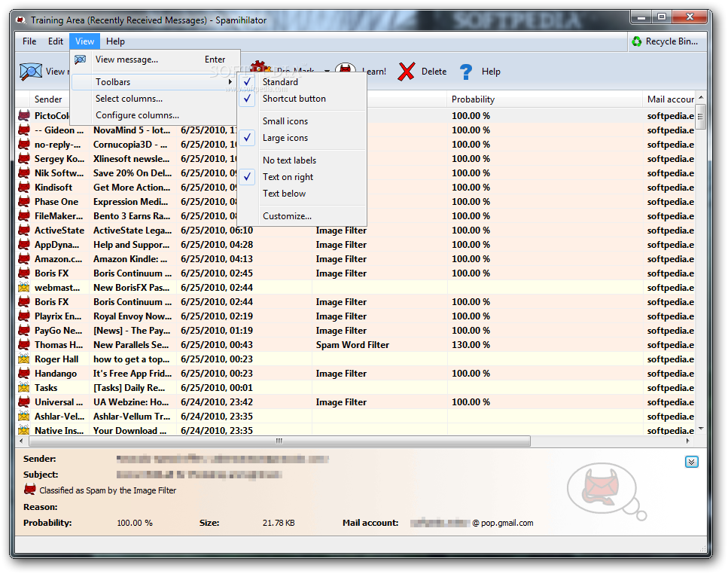The height and width of the screenshot is (574, 728).
Task: Click the spam icon for Sergey Ko... row
Action: (x=23, y=159)
